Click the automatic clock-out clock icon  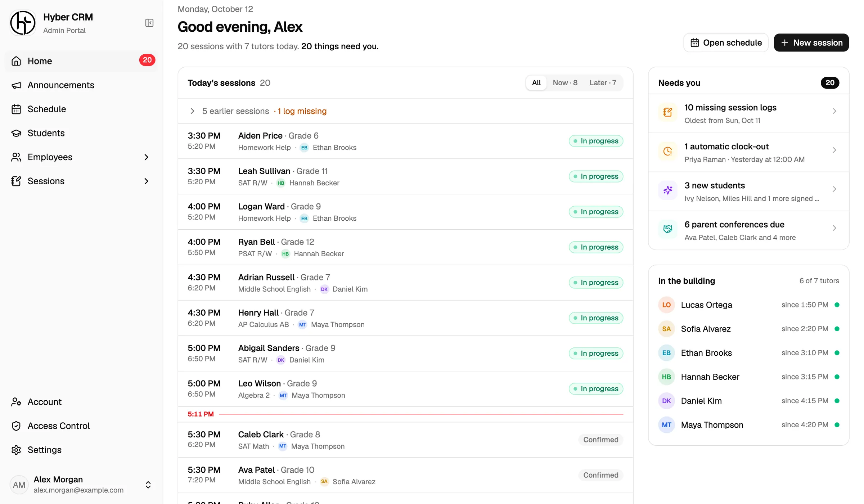click(x=668, y=151)
